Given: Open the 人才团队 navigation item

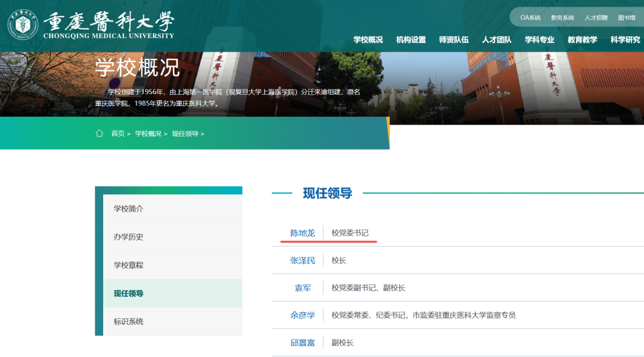Looking at the screenshot, I should tap(496, 39).
